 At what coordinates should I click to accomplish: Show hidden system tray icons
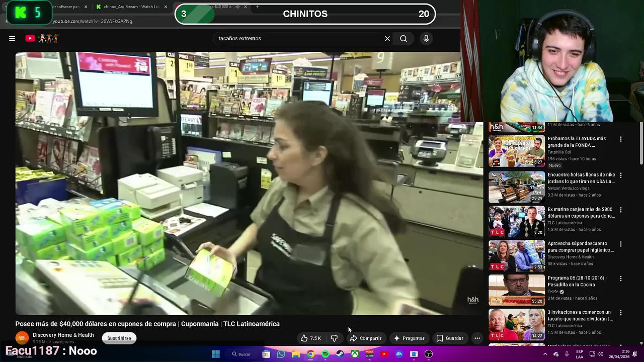pyautogui.click(x=545, y=354)
